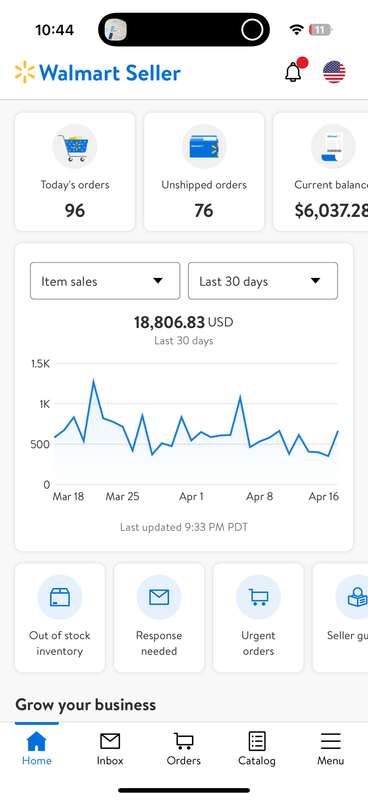
Task: Tap the Dynamic Island activity thumbnail
Action: 115,30
